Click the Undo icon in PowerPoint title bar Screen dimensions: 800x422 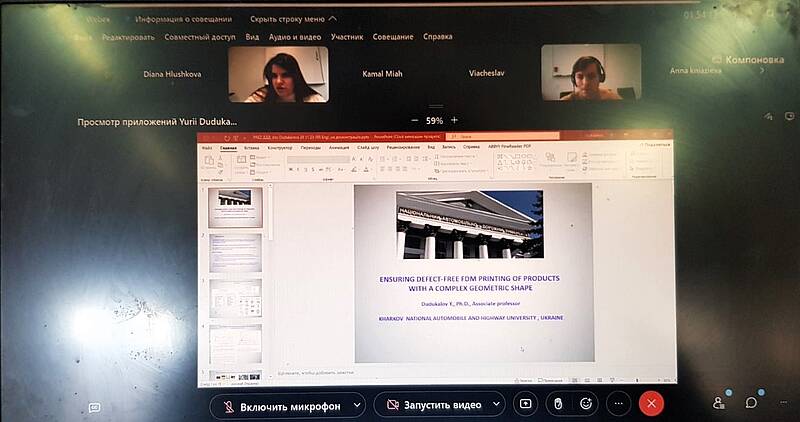pyautogui.click(x=227, y=138)
